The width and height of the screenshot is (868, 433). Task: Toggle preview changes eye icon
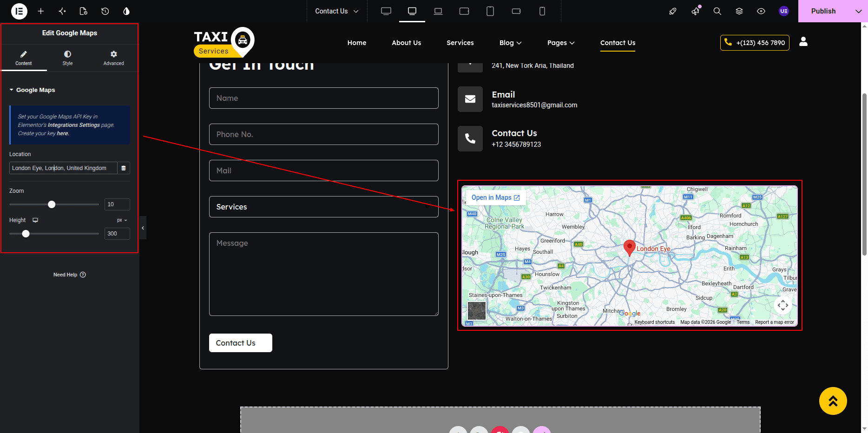(761, 11)
